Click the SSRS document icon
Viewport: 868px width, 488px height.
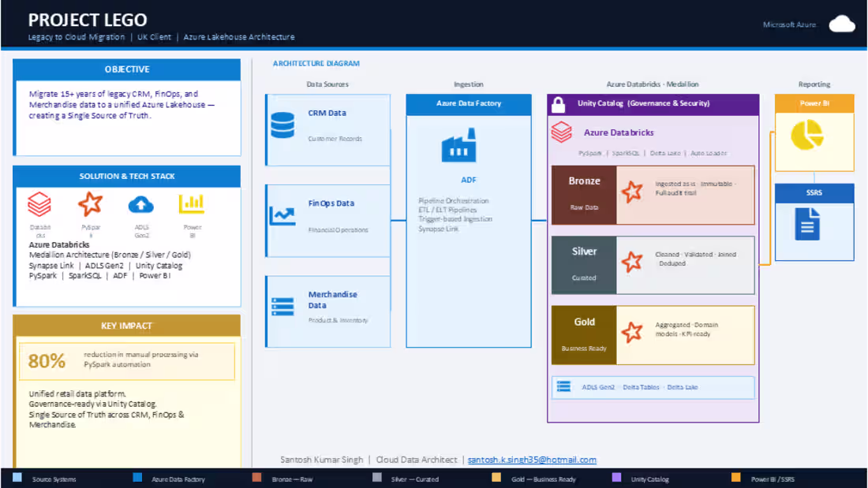tap(807, 224)
